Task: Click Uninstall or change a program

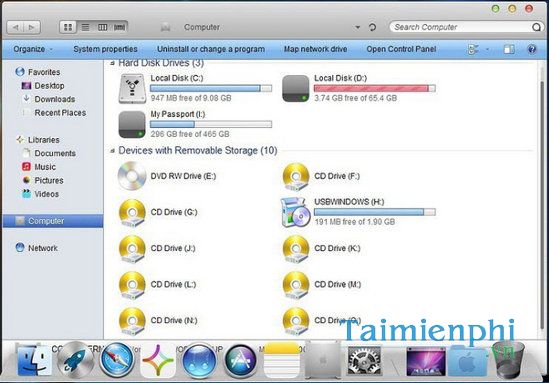Action: [x=211, y=49]
